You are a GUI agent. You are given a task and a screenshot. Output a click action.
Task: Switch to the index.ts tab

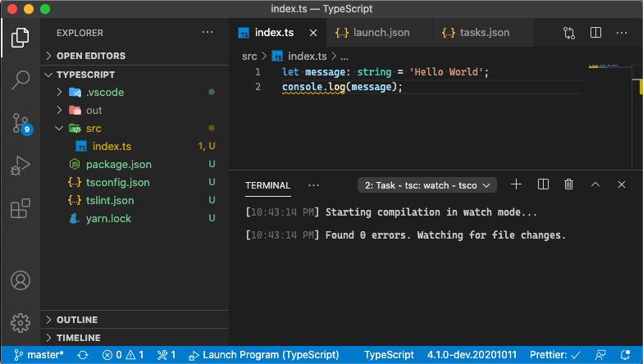click(x=278, y=33)
